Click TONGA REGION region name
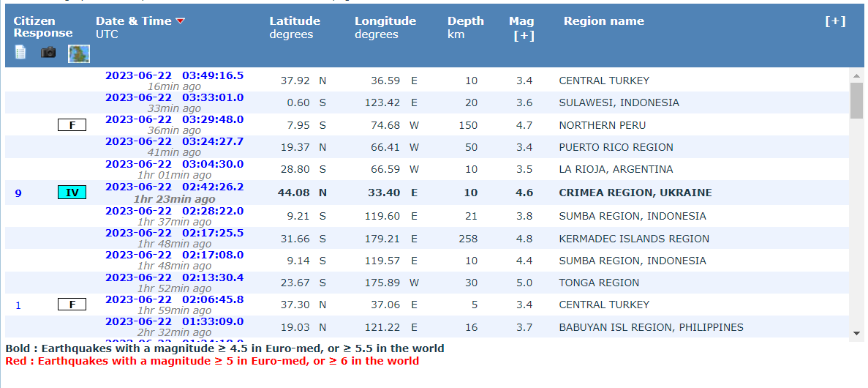868x388 pixels. (x=599, y=283)
